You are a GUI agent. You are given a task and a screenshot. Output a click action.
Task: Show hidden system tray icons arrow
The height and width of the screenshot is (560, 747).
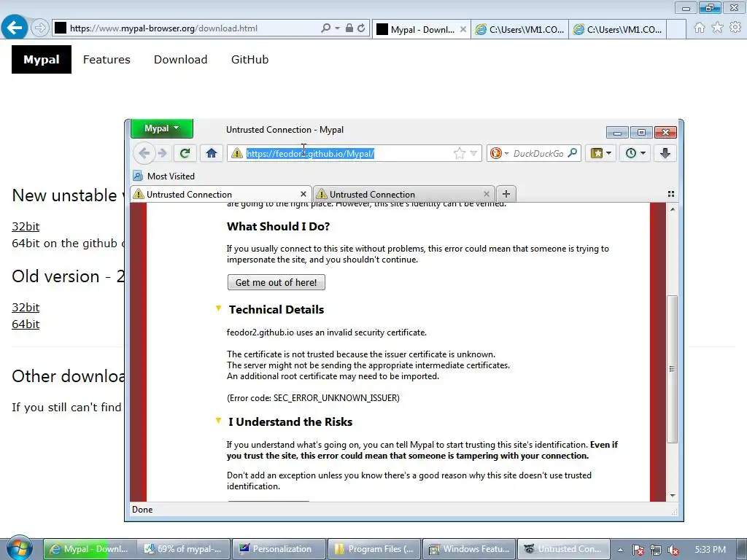point(620,550)
